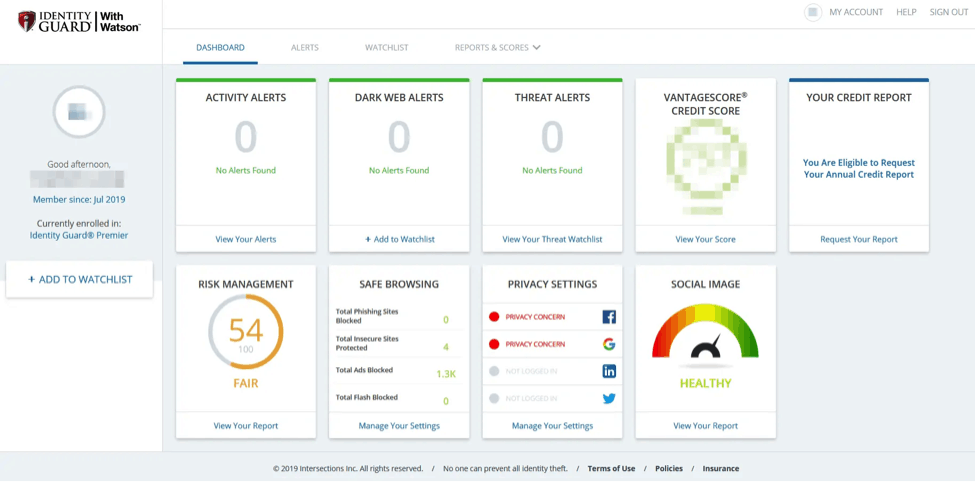The width and height of the screenshot is (975, 482).
Task: Switch to the Dashboard tab
Action: pyautogui.click(x=220, y=47)
